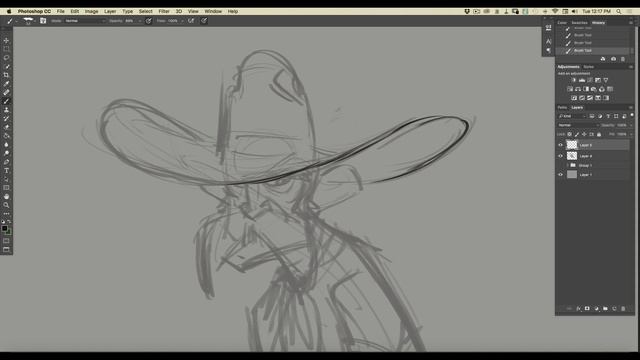Select the Clone Stamp tool
Screen dimensions: 640x360
6,110
